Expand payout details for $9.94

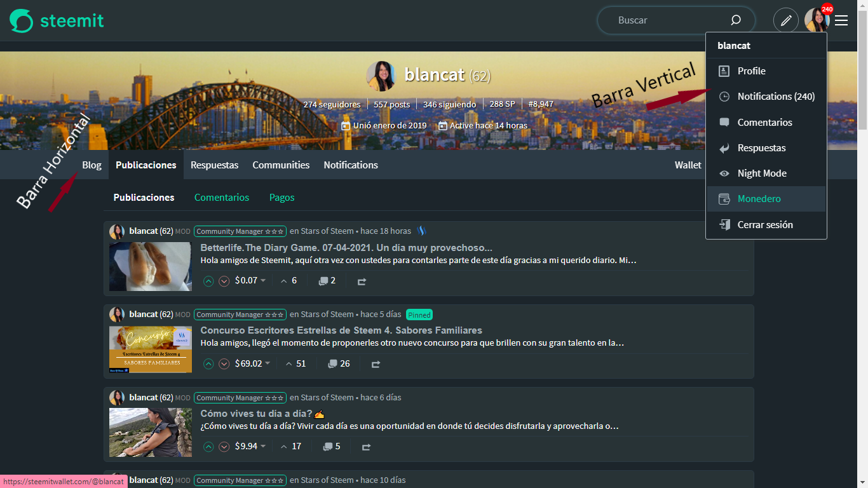point(250,446)
